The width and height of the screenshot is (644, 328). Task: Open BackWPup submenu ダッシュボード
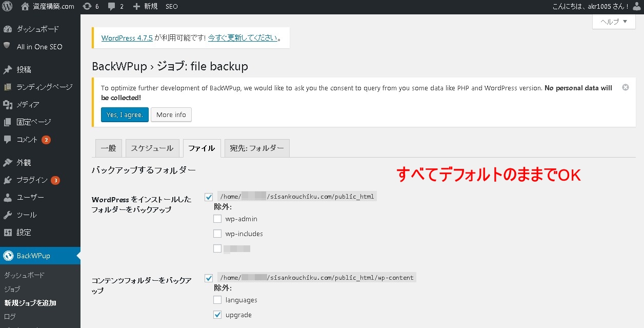click(x=24, y=275)
